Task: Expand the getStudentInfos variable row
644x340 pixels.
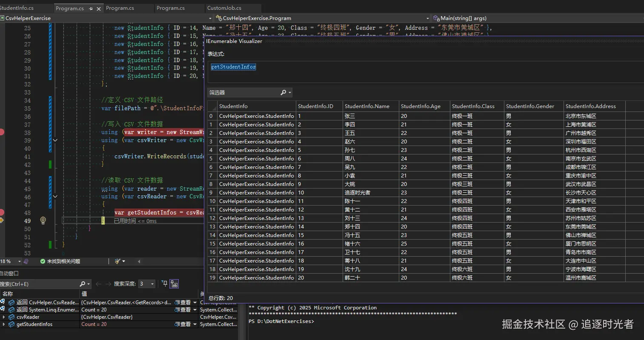Action: (4, 324)
